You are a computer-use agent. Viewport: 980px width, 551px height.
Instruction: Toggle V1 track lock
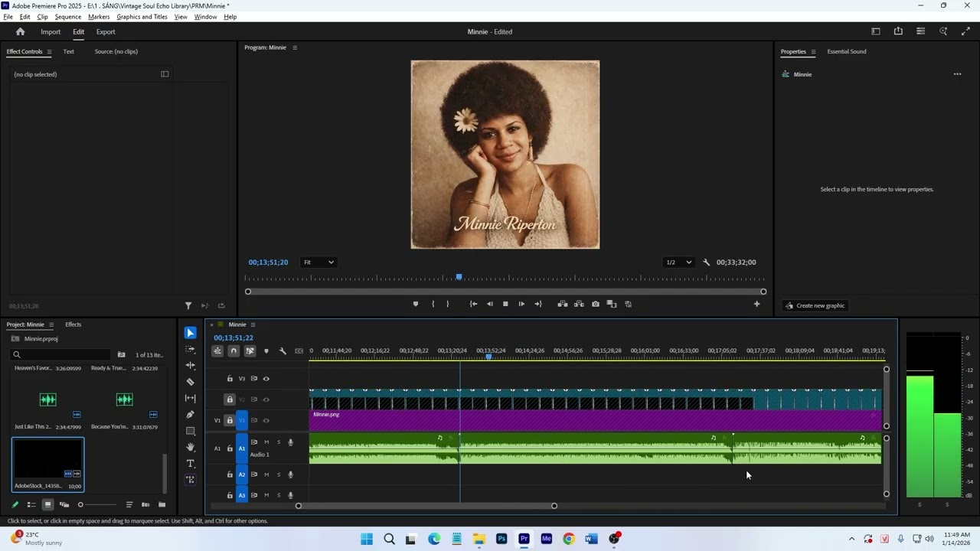point(229,420)
